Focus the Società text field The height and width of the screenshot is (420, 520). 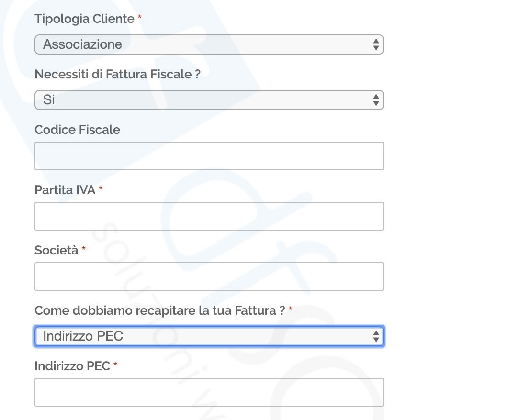(x=209, y=276)
